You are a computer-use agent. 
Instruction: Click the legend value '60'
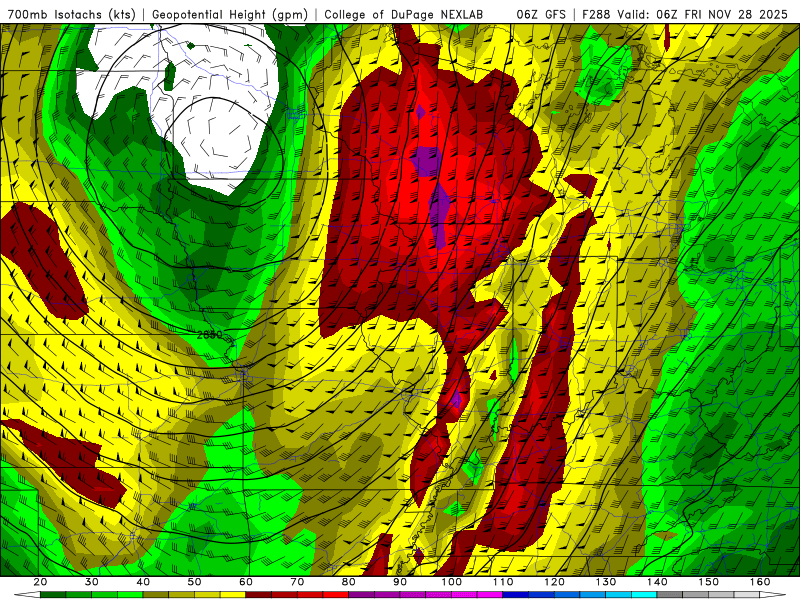(x=246, y=582)
